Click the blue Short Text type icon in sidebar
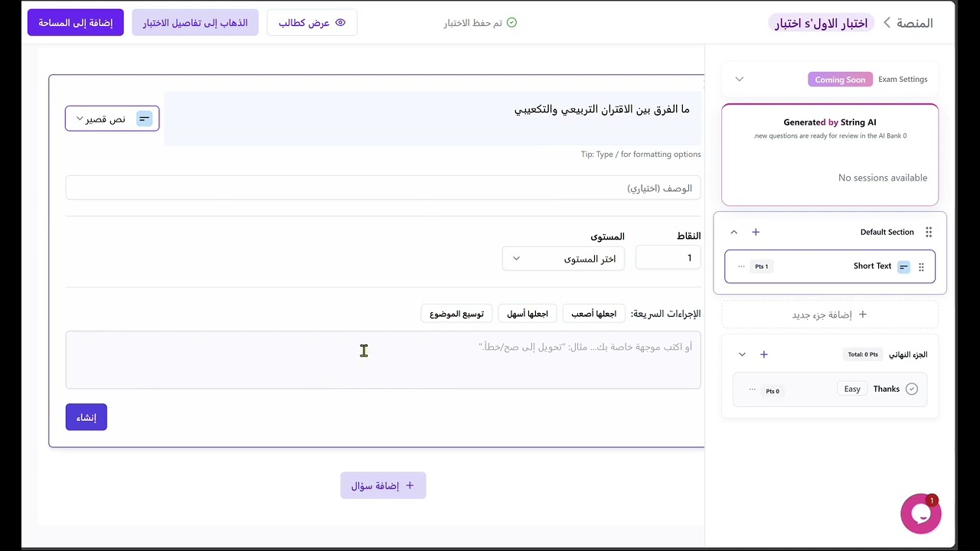The height and width of the screenshot is (551, 980). tap(904, 267)
